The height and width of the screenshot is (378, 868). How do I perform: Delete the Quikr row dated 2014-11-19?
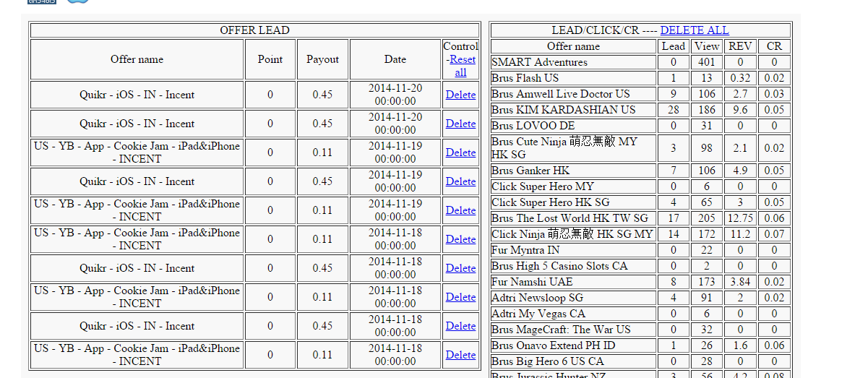click(x=460, y=181)
